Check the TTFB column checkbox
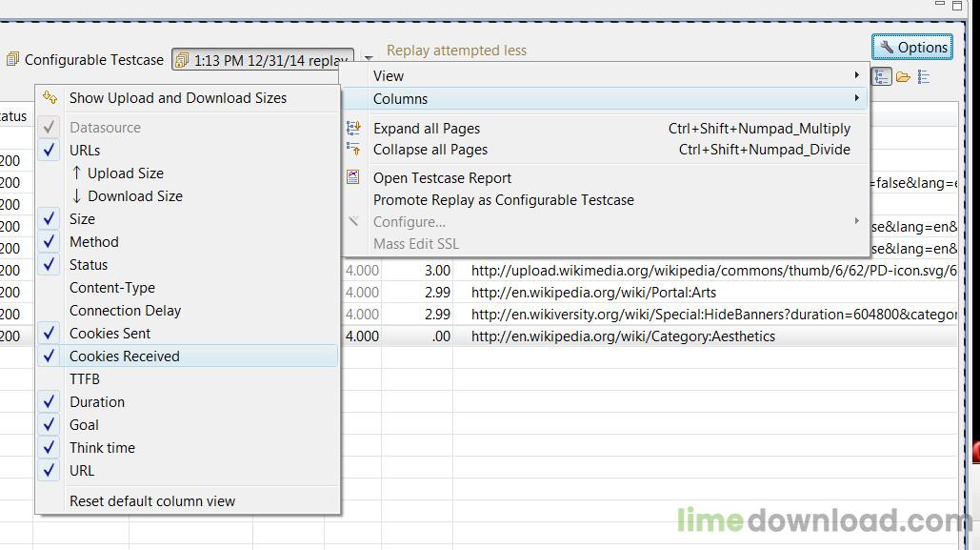This screenshot has height=550, width=980. tap(49, 378)
